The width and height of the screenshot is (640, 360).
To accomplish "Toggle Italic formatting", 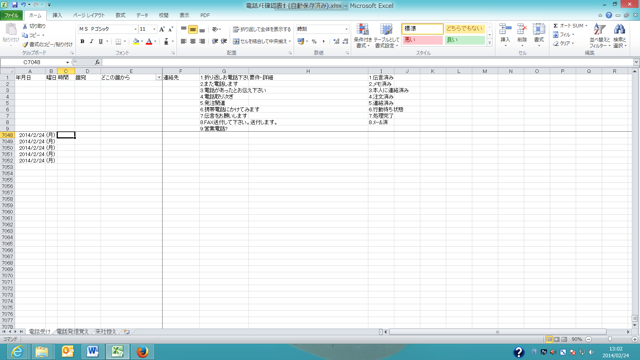I will tap(91, 42).
